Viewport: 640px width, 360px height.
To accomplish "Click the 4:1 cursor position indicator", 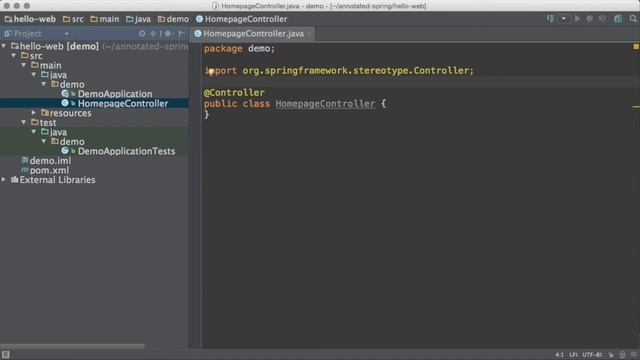I will pyautogui.click(x=559, y=355).
